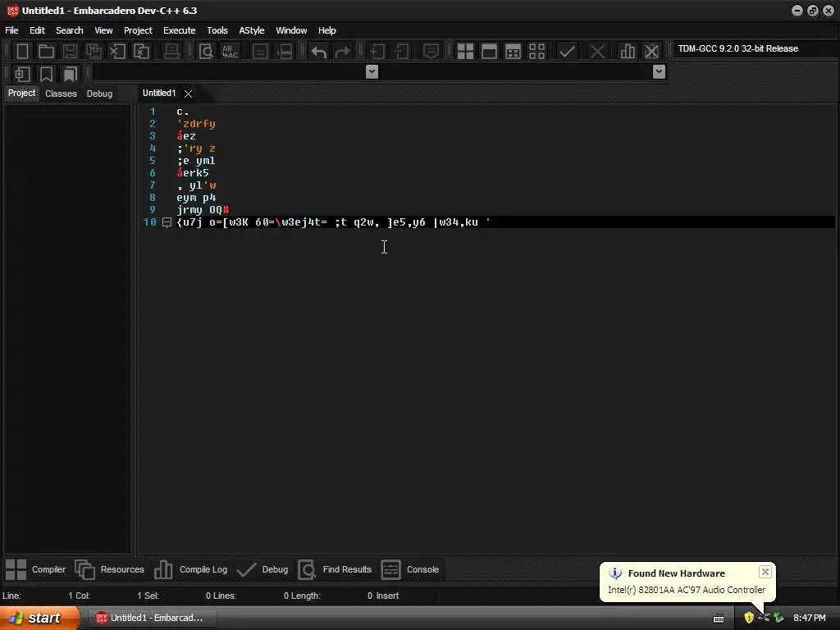The width and height of the screenshot is (840, 630).
Task: Open the TDM-GCC compiler set selector
Action: pyautogui.click(x=755, y=48)
